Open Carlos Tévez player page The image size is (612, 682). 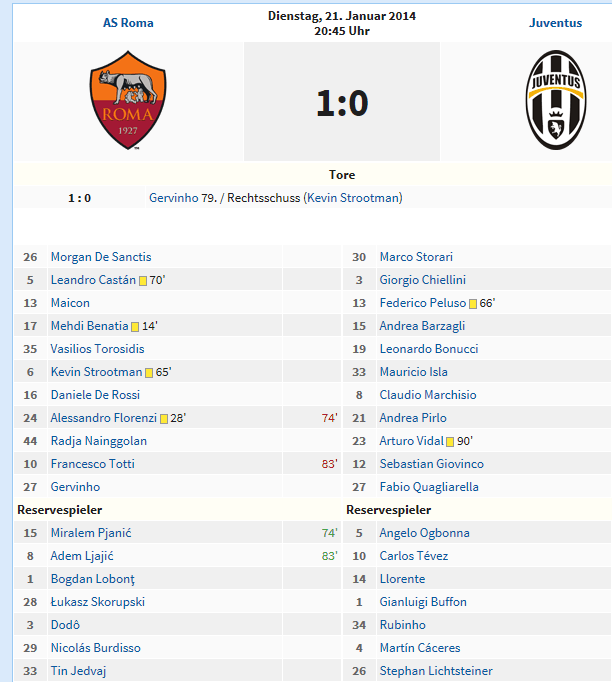tap(413, 556)
